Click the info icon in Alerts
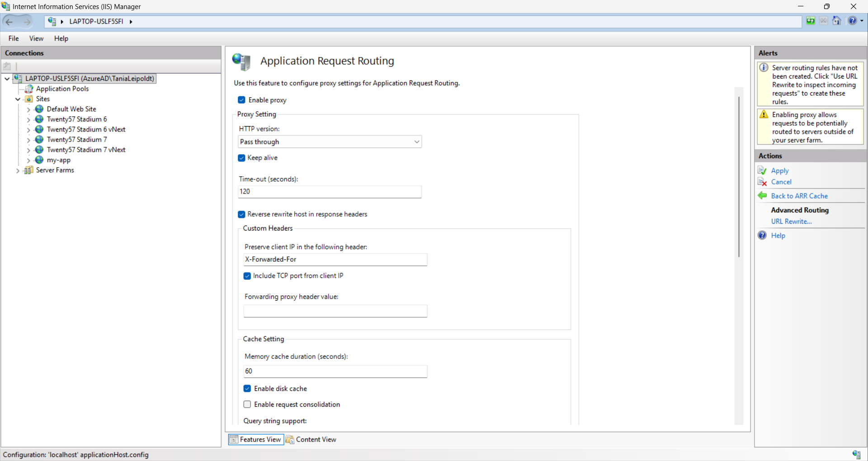 click(x=764, y=68)
